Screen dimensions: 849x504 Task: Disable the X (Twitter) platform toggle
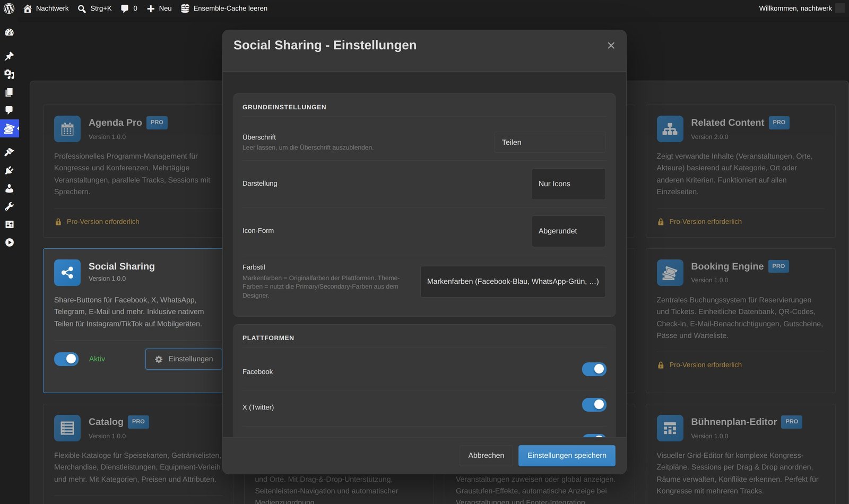pyautogui.click(x=594, y=405)
